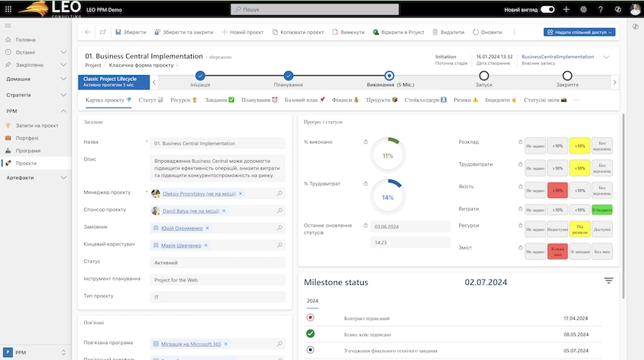The height and width of the screenshot is (360, 644).
Task: Open the Milestone status filter icon
Action: (x=608, y=281)
